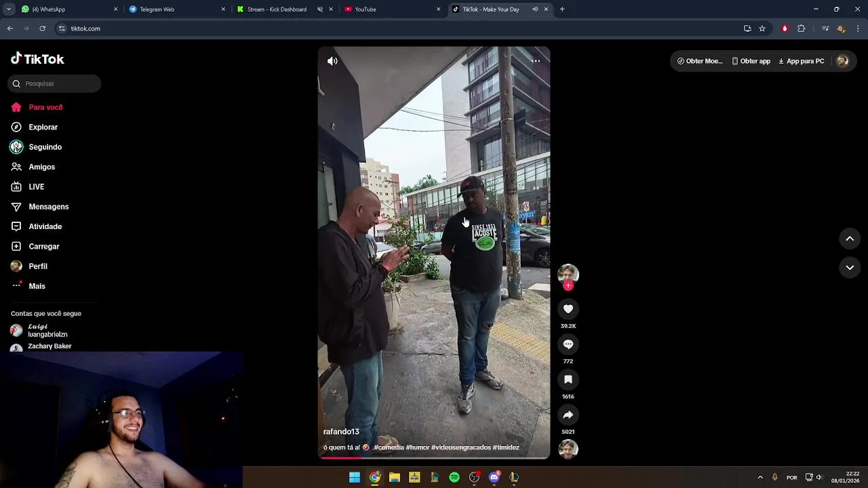
Task: Click the #timidez hashtag
Action: [506, 447]
